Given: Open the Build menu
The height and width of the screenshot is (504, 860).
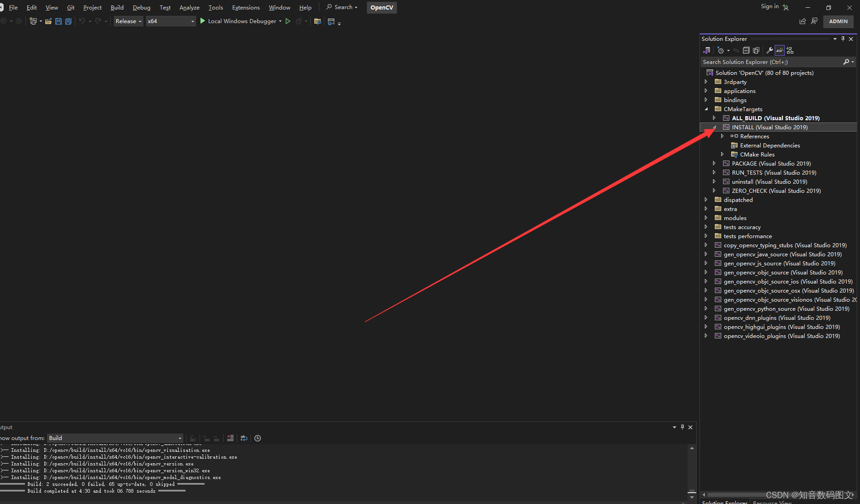Looking at the screenshot, I should pyautogui.click(x=117, y=7).
